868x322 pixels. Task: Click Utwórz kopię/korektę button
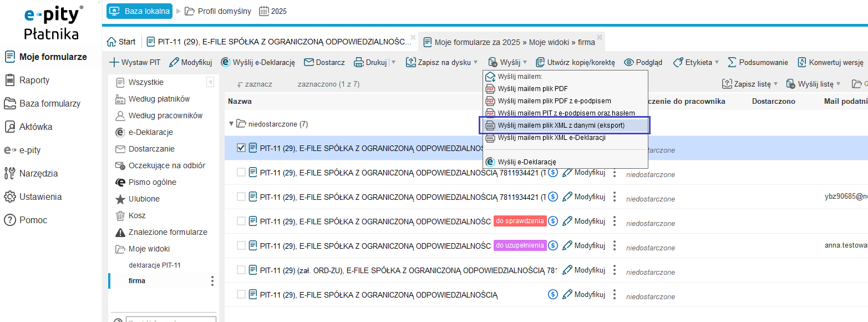(x=575, y=63)
